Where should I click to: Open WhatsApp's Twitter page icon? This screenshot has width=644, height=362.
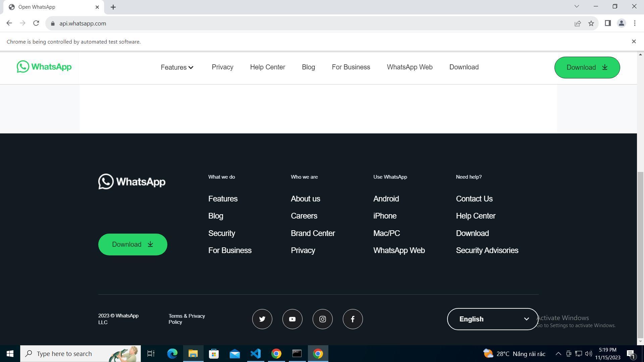(262, 319)
